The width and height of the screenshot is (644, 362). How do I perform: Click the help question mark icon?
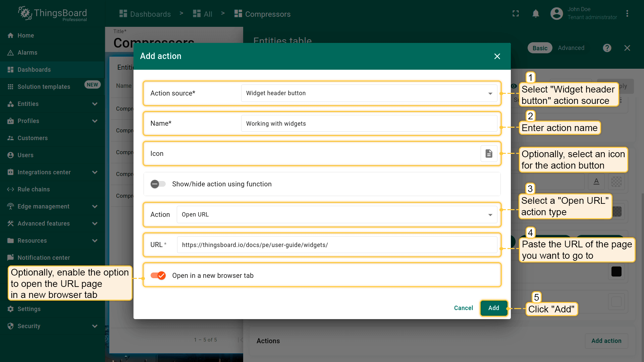click(607, 48)
